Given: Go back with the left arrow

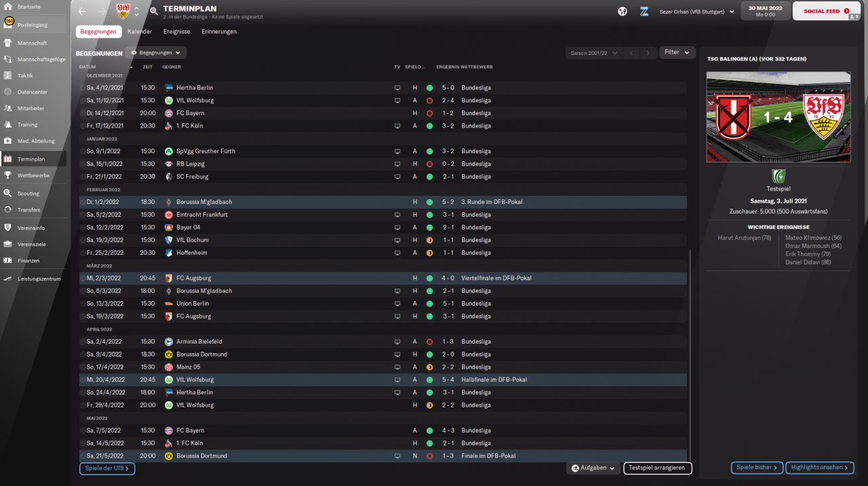Looking at the screenshot, I should (82, 12).
